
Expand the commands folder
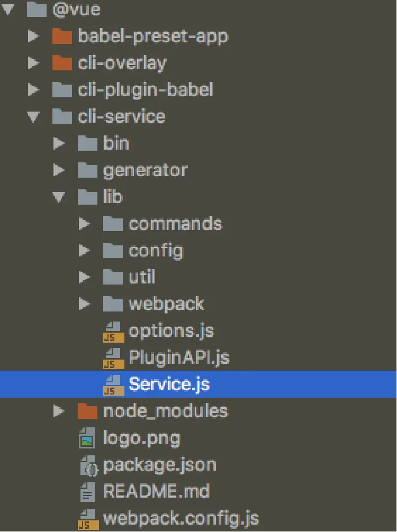pos(85,224)
